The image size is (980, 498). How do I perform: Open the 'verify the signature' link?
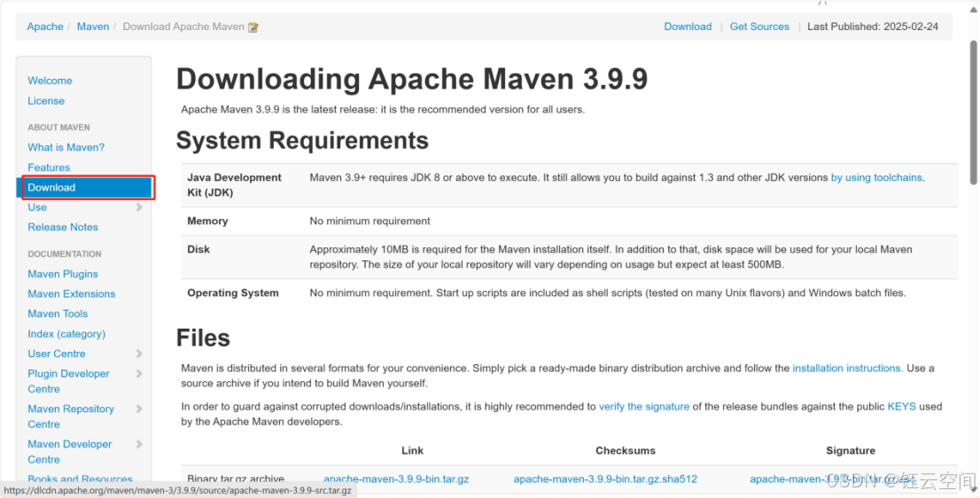[x=644, y=407]
